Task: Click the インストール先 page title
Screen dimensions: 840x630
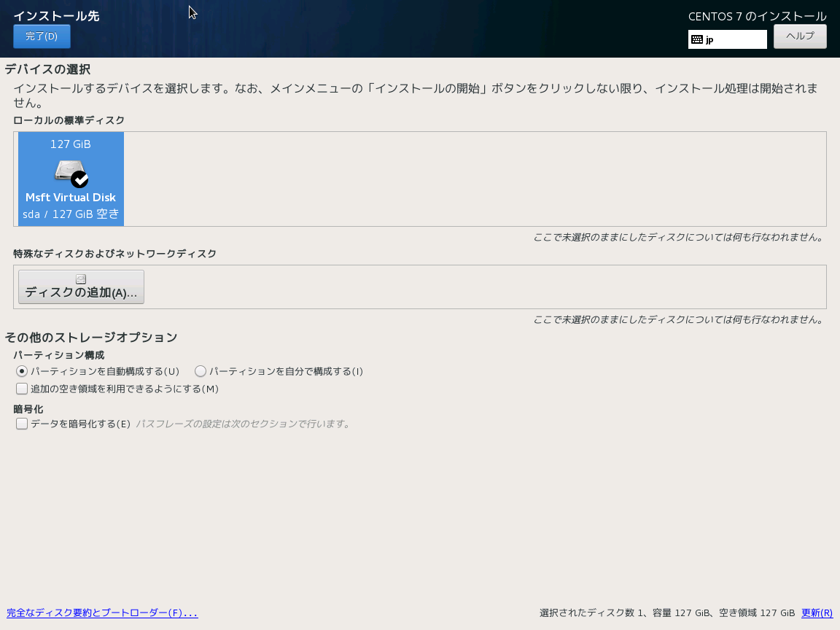Action: tap(56, 16)
